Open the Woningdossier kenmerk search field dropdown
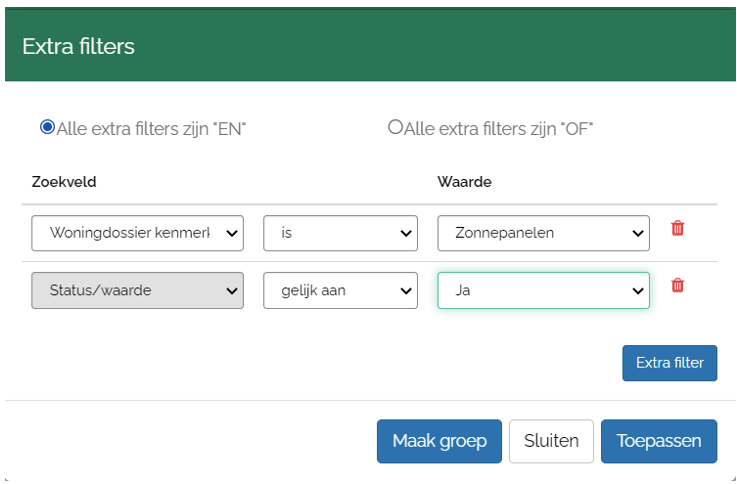Viewport: 737px width, 484px height. click(x=138, y=233)
